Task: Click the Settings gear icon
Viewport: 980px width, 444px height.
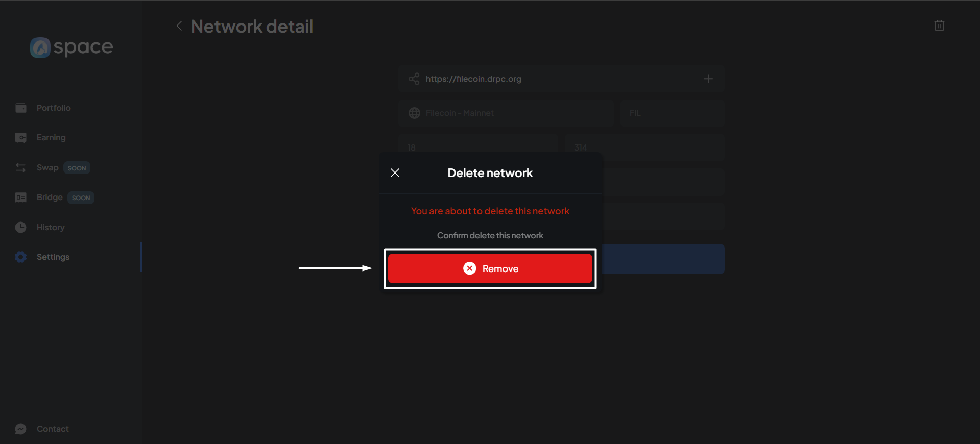Action: coord(20,257)
